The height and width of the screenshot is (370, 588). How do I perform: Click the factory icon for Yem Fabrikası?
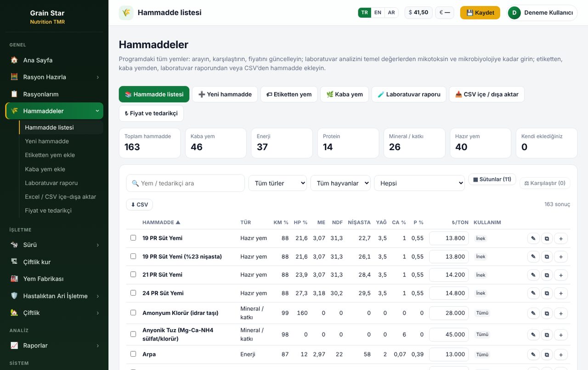click(14, 279)
